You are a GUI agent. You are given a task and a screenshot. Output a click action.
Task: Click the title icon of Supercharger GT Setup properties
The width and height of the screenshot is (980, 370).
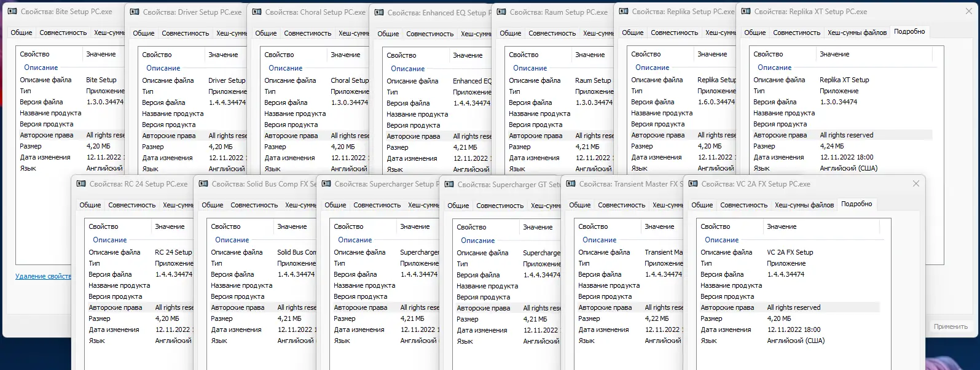[x=449, y=185]
